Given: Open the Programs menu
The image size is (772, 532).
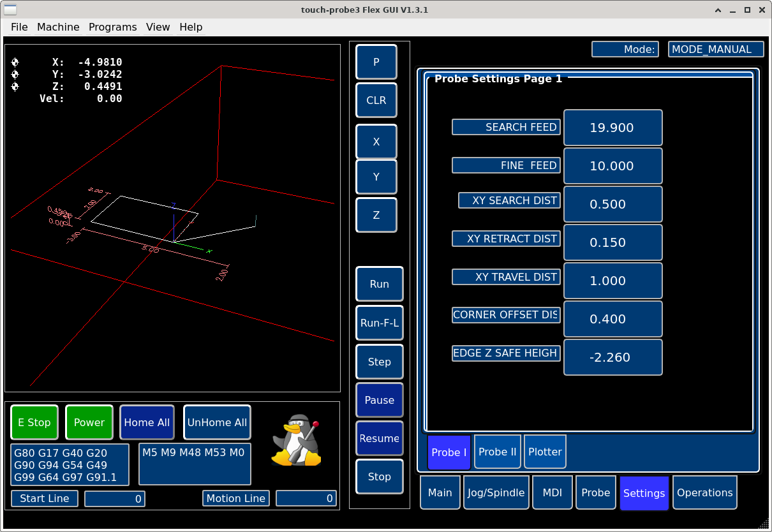Looking at the screenshot, I should tap(112, 27).
